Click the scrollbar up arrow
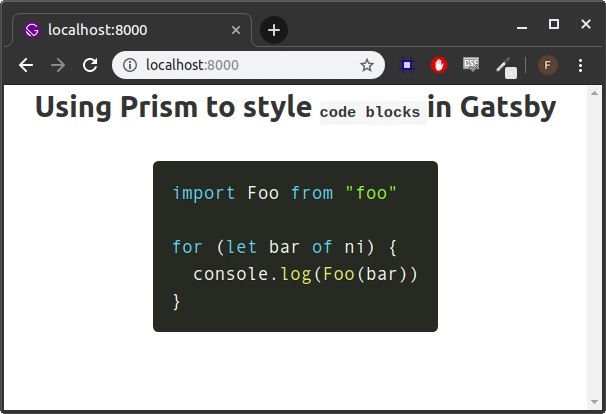The image size is (606, 414). point(594,93)
